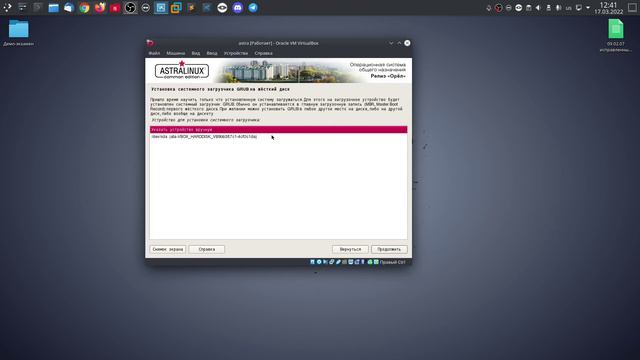Open the Демо-экзамен desktop folder

pyautogui.click(x=18, y=32)
